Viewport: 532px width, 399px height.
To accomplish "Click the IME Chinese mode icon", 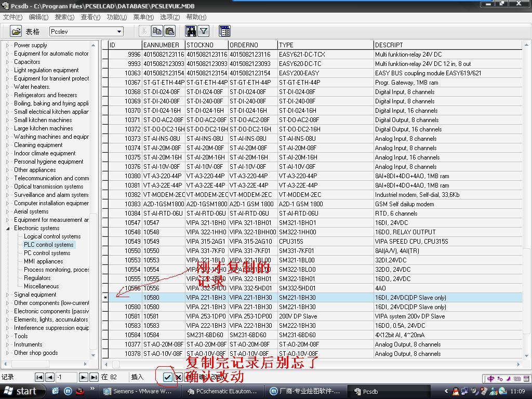I will (490, 378).
